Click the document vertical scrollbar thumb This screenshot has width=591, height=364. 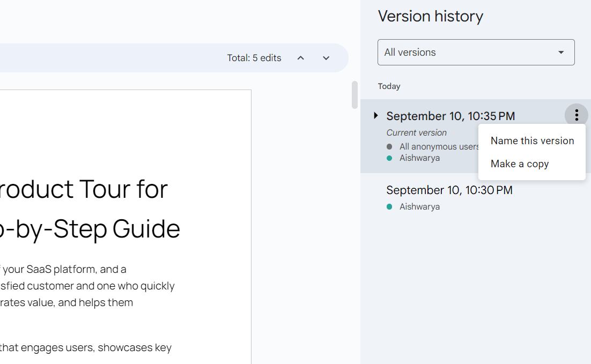(x=354, y=94)
